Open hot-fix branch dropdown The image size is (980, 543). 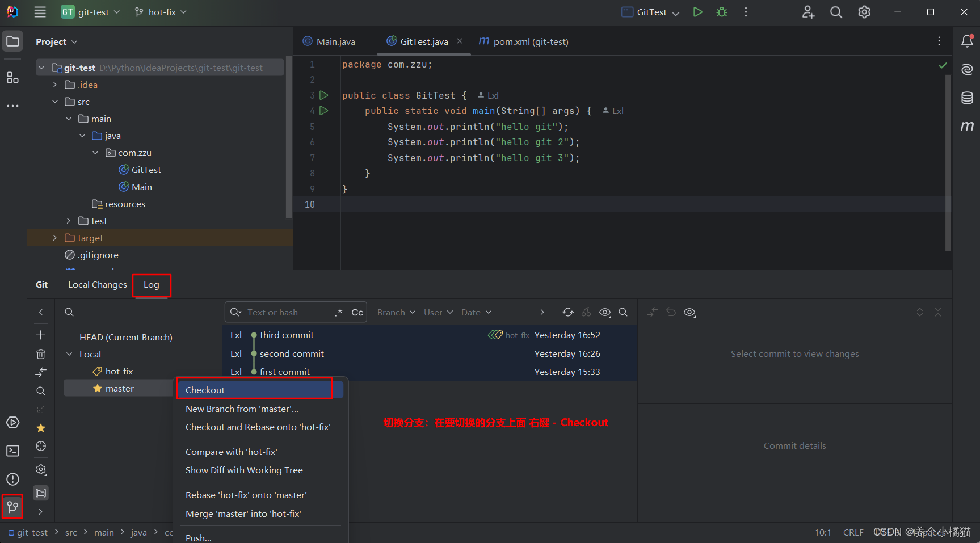click(161, 12)
